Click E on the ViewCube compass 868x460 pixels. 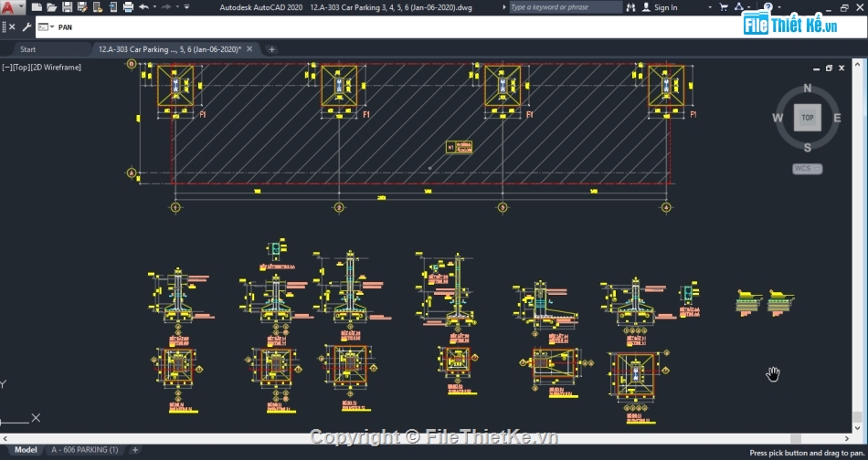[837, 118]
